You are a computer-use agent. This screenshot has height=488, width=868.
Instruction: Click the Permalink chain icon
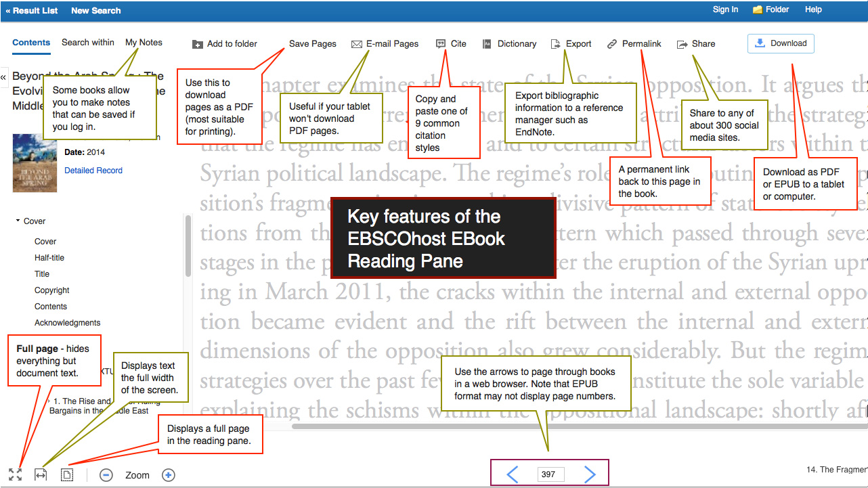pos(612,44)
